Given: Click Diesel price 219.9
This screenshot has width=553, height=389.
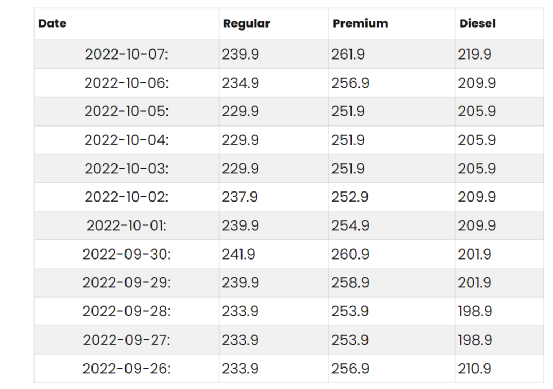Looking at the screenshot, I should (474, 54).
